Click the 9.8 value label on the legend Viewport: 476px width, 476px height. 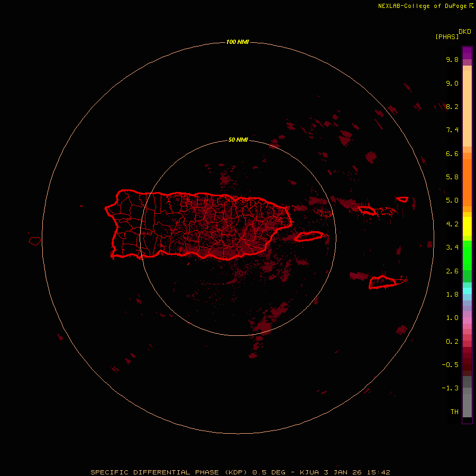click(452, 60)
